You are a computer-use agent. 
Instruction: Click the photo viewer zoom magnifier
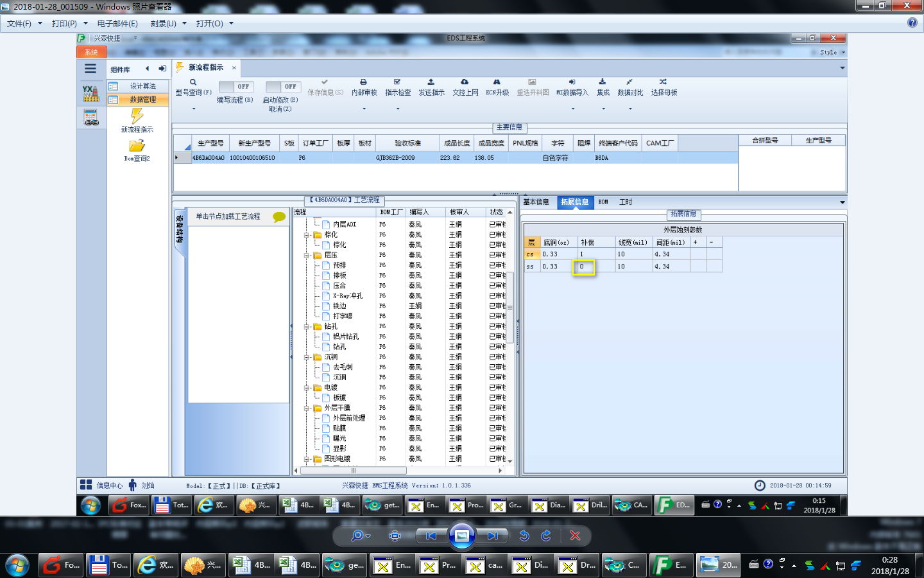[x=357, y=536]
